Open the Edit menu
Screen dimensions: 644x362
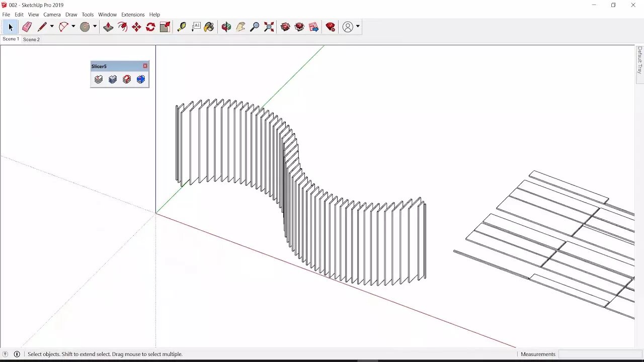[x=19, y=15]
